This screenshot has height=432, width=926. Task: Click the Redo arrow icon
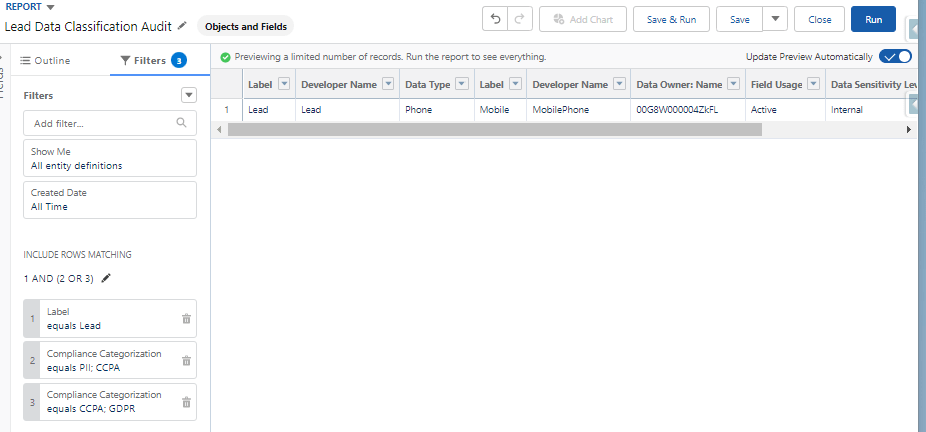pyautogui.click(x=519, y=19)
